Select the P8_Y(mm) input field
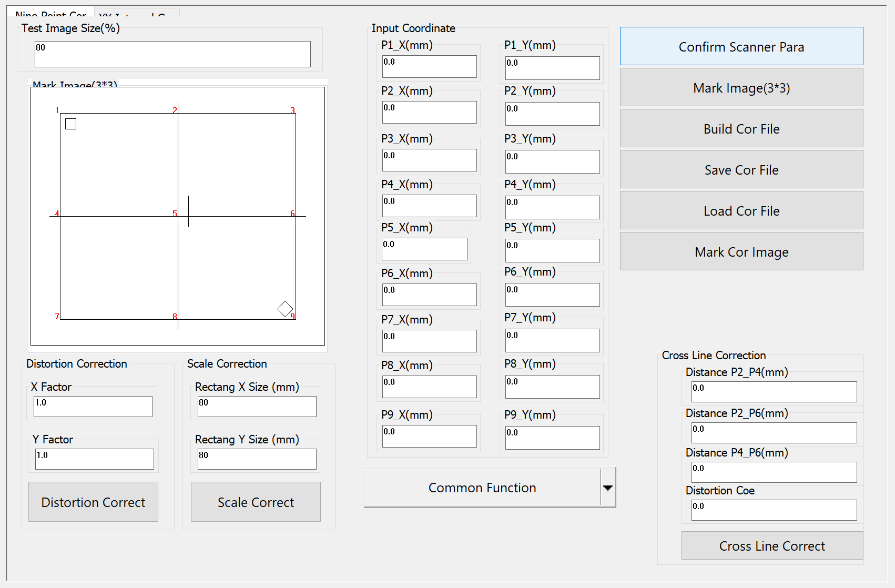This screenshot has height=588, width=895. click(x=553, y=387)
